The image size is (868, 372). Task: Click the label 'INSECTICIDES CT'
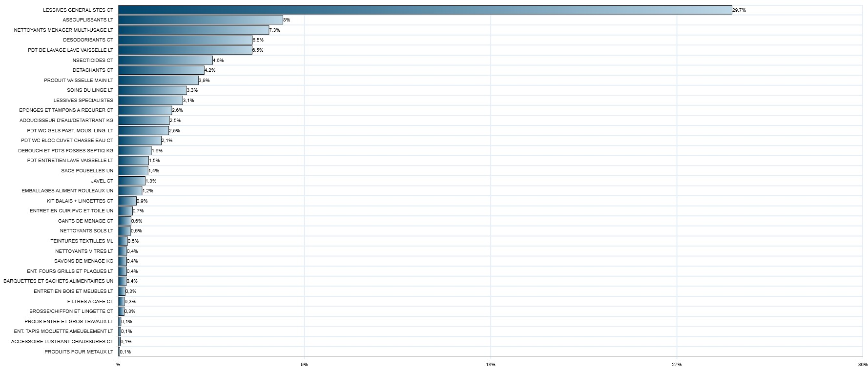click(92, 60)
